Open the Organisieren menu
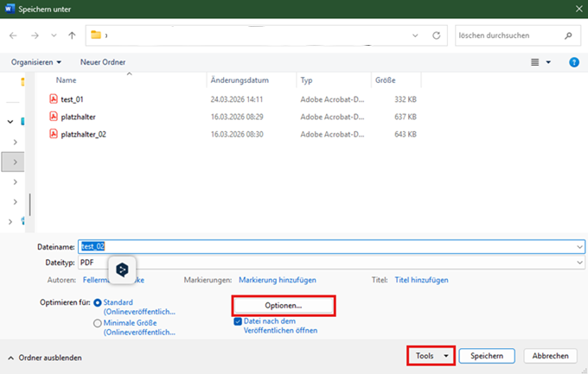The width and height of the screenshot is (588, 374). (36, 62)
